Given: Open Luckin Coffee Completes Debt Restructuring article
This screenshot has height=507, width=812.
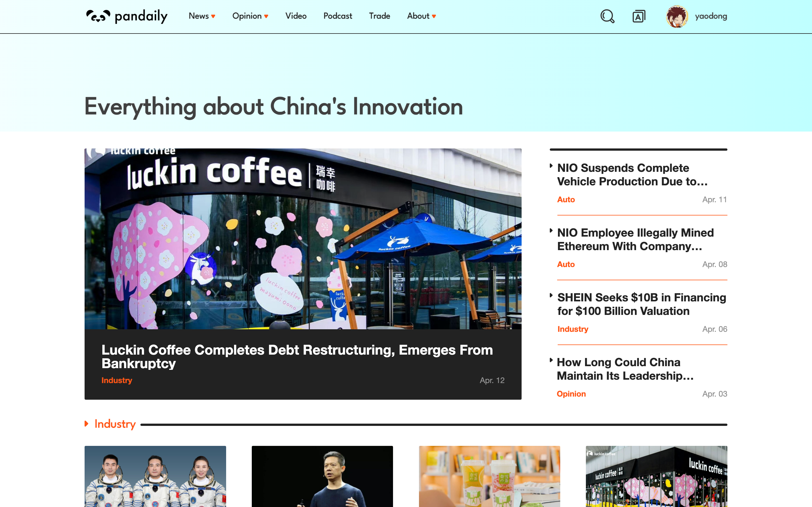Looking at the screenshot, I should tap(297, 356).
